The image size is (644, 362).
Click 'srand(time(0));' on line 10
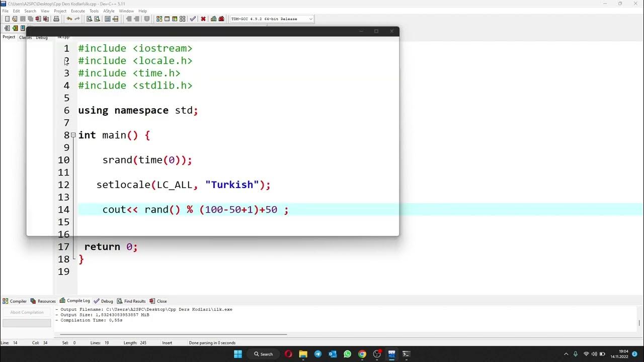click(147, 160)
